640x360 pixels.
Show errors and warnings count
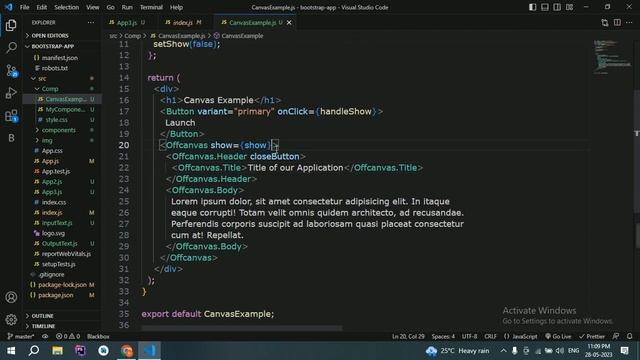tap(68, 336)
